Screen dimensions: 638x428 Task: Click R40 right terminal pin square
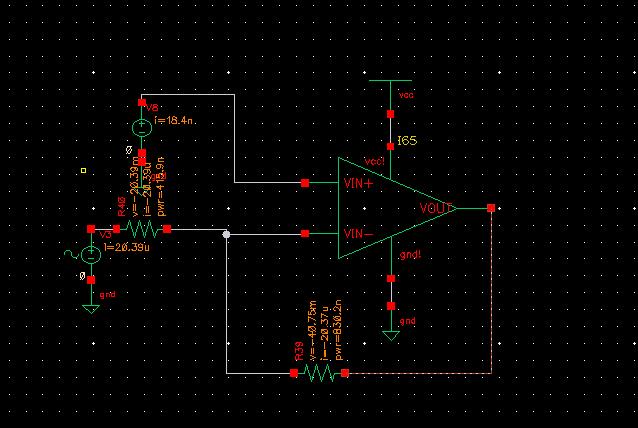pyautogui.click(x=167, y=229)
